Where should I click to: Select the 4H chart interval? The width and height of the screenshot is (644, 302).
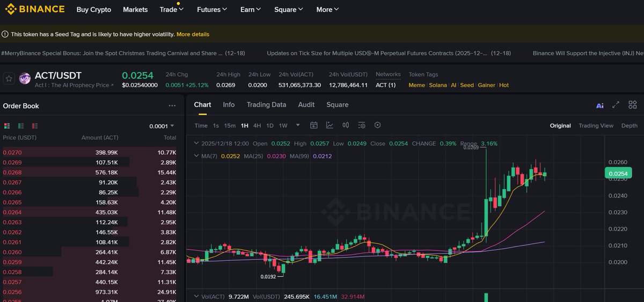click(x=258, y=126)
